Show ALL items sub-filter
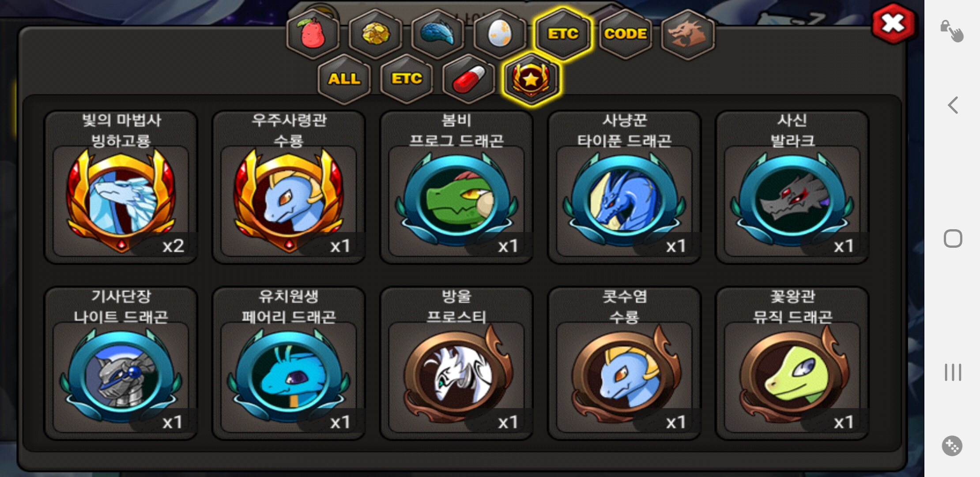The width and height of the screenshot is (980, 477). click(344, 79)
